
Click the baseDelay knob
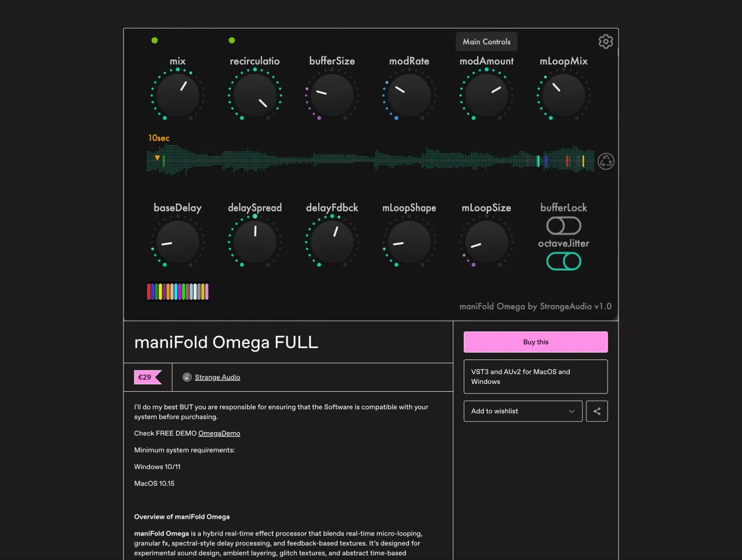coord(177,242)
